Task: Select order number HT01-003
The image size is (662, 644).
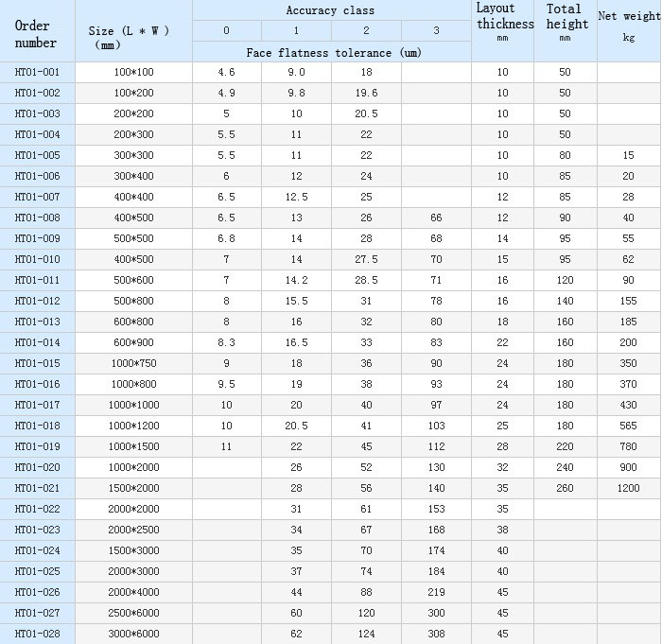Action: [37, 113]
